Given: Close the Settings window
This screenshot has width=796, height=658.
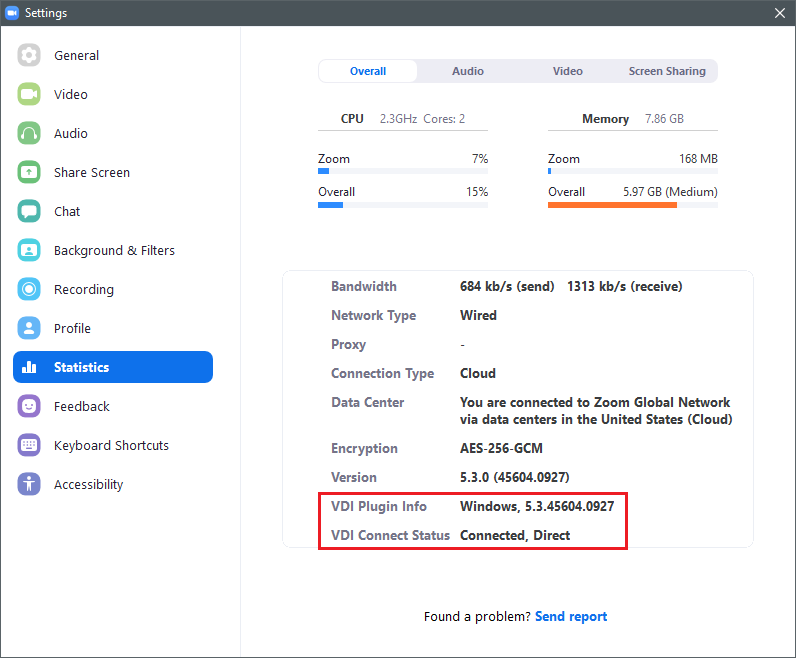Looking at the screenshot, I should point(780,13).
